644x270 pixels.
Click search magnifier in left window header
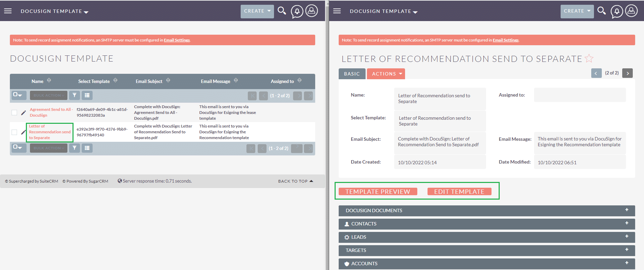click(282, 11)
